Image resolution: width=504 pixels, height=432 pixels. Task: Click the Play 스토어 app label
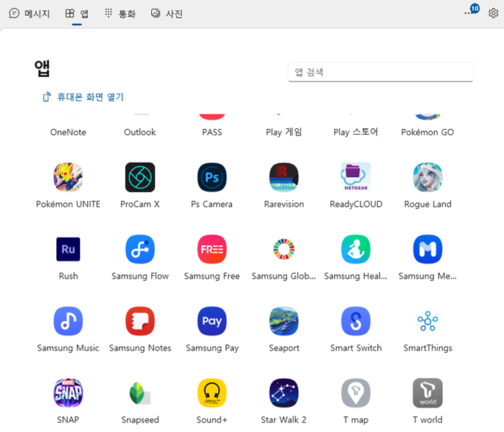tap(356, 132)
